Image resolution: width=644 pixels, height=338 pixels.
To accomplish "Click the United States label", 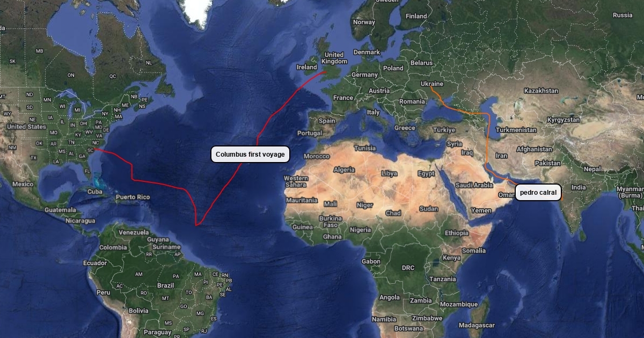I will point(26,127).
